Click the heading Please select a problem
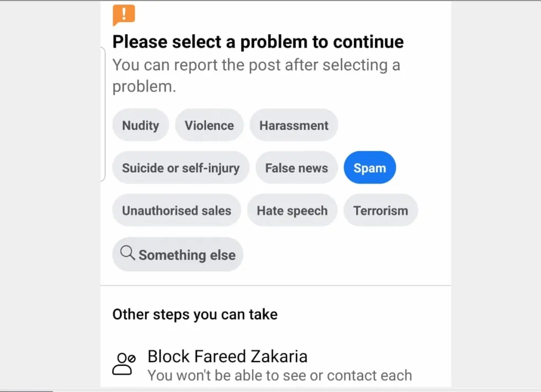This screenshot has height=392, width=541. 257,41
